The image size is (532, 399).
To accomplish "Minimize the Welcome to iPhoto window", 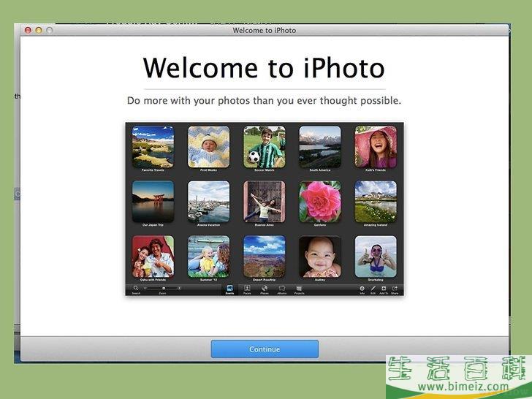I will 39,30.
